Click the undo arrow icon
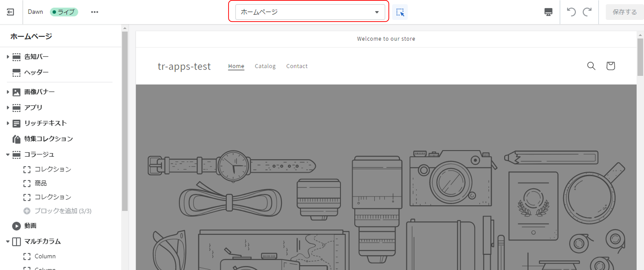The width and height of the screenshot is (644, 270). pos(571,12)
